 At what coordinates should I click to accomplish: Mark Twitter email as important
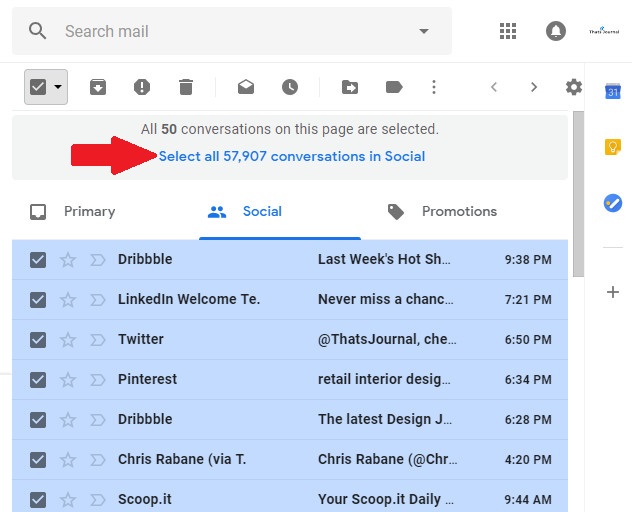tap(98, 339)
